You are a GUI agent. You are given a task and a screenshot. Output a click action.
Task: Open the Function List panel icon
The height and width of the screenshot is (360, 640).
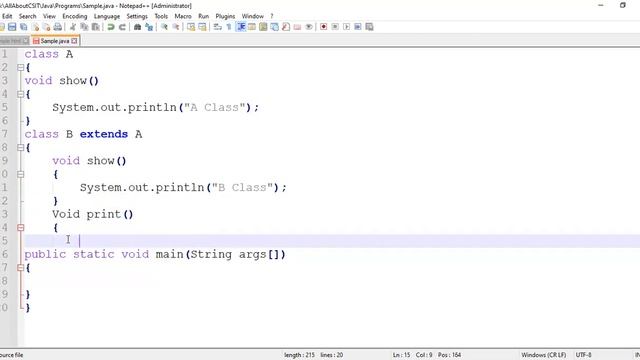click(286, 27)
